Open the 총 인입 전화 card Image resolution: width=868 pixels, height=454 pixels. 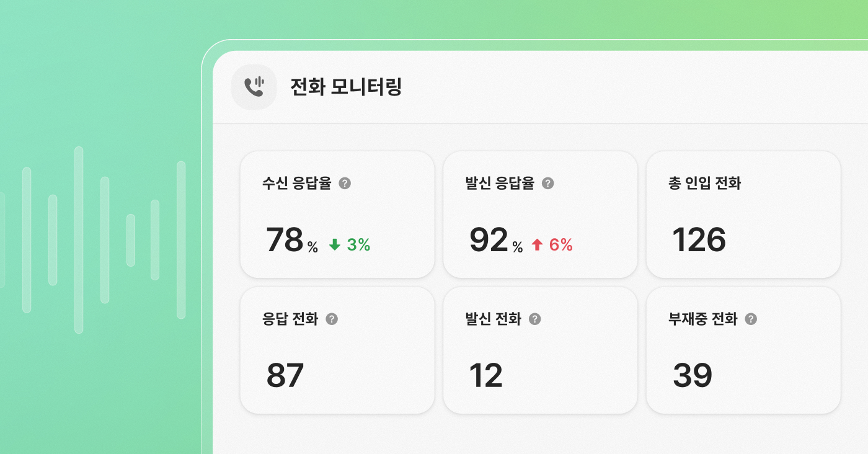pyautogui.click(x=743, y=214)
